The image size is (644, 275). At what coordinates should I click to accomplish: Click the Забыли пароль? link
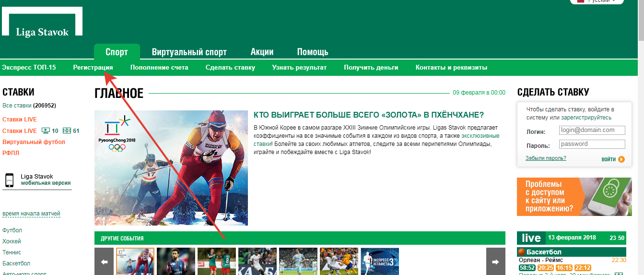click(546, 158)
